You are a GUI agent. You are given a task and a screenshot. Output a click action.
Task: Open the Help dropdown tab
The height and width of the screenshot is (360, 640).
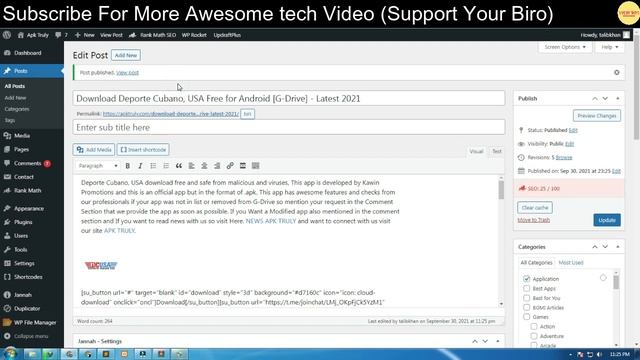coord(610,47)
